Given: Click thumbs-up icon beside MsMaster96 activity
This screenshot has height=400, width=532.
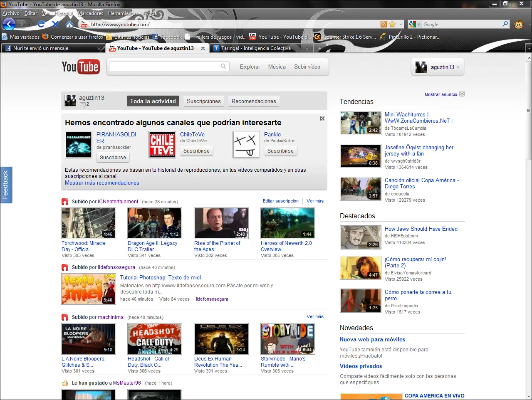Looking at the screenshot, I should click(x=65, y=383).
